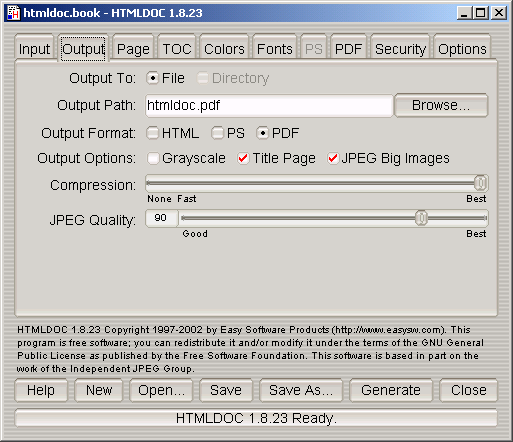Click the Output Path text field
This screenshot has width=513, height=442.
(269, 106)
